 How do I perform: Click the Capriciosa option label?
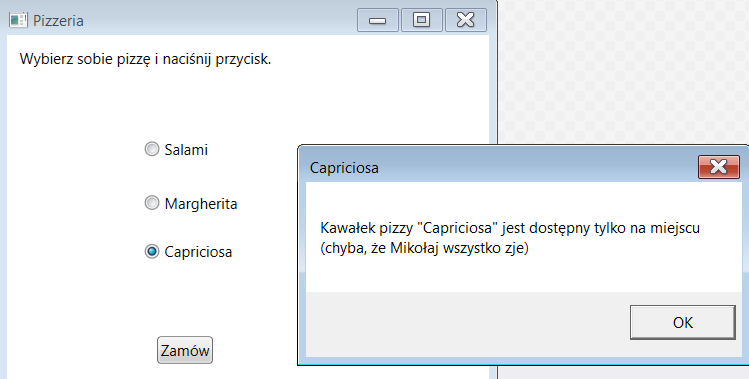pyautogui.click(x=198, y=252)
